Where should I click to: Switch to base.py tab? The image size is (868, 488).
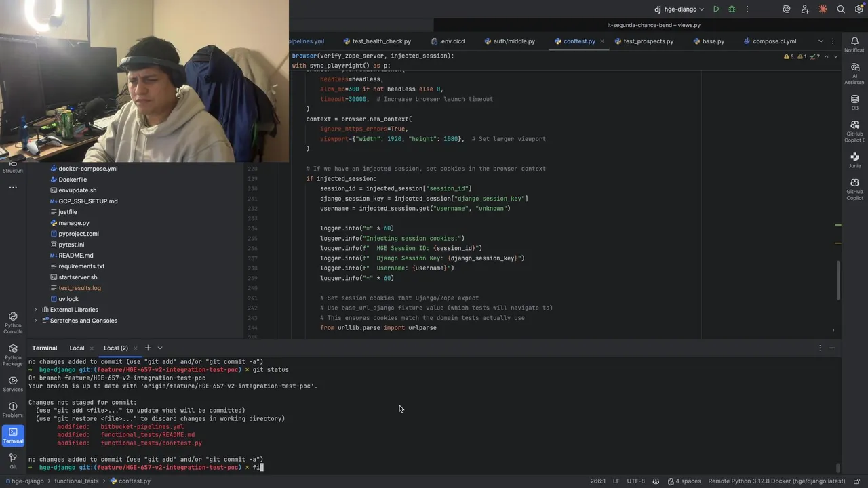click(709, 41)
